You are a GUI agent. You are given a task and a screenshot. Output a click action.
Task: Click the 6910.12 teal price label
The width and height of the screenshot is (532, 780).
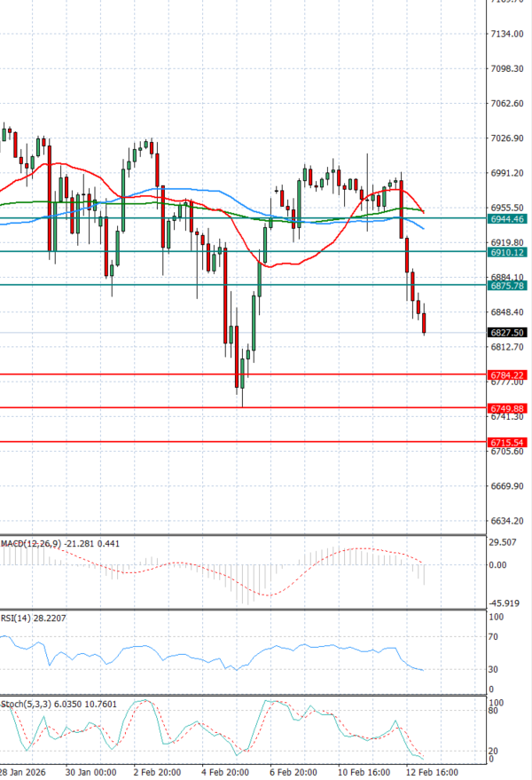tap(507, 252)
